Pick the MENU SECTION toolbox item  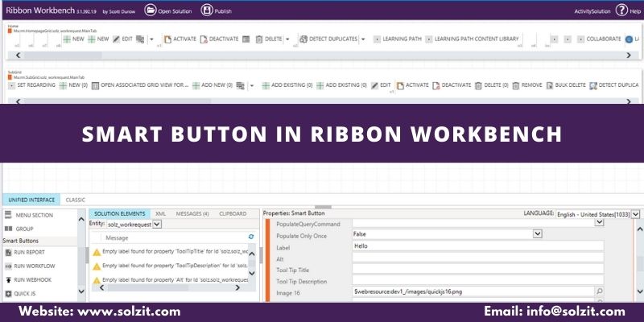29,215
